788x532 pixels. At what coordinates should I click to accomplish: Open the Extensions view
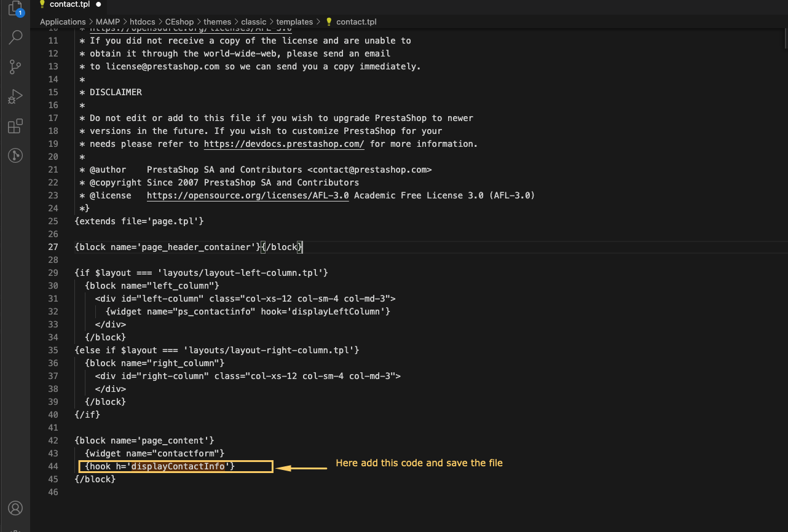15,127
